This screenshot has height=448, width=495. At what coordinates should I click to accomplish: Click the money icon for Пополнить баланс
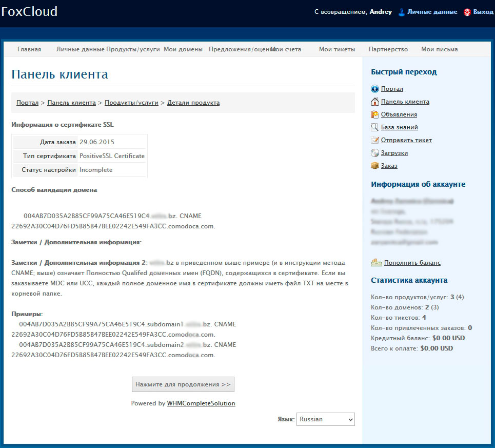click(377, 262)
